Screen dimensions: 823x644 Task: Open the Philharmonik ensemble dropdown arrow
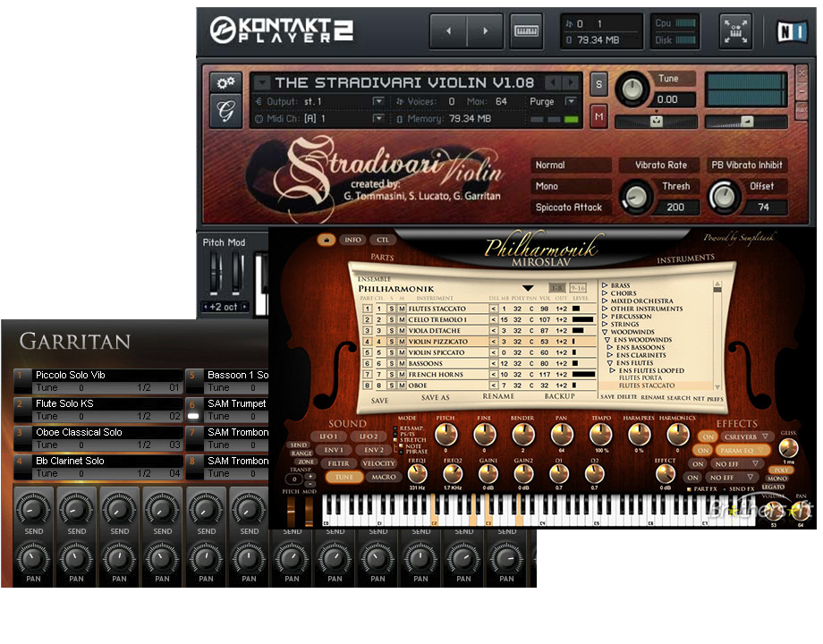tap(528, 288)
